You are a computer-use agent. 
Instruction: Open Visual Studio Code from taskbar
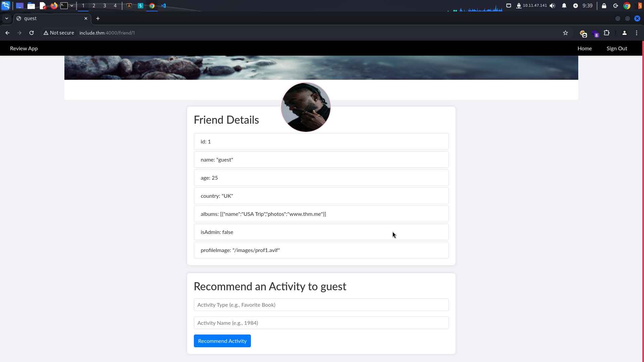point(163,6)
